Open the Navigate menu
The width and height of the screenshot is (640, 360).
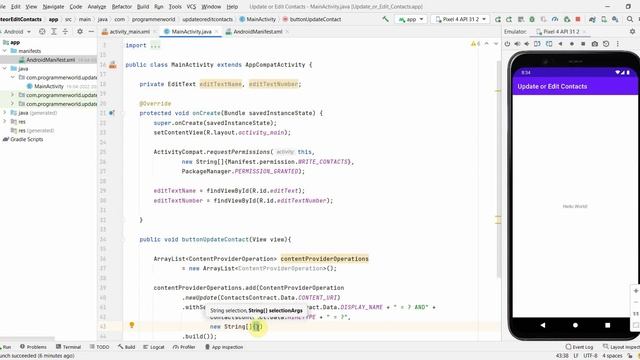(x=53, y=7)
